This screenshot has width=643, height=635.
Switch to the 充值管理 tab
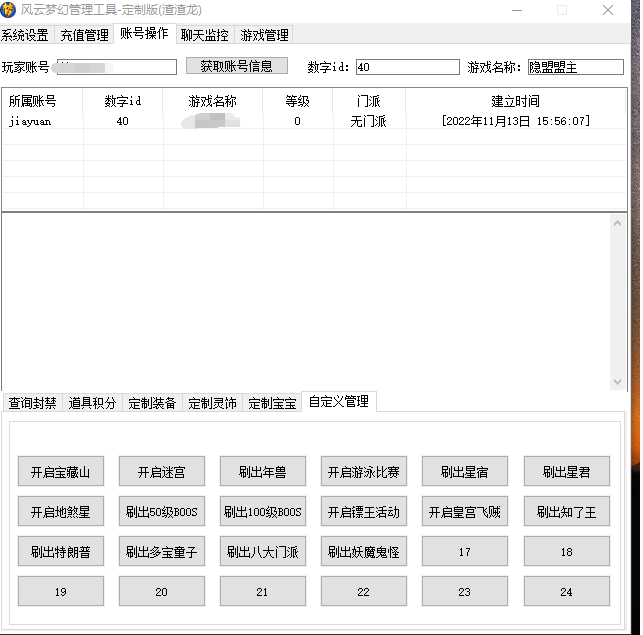(x=84, y=35)
